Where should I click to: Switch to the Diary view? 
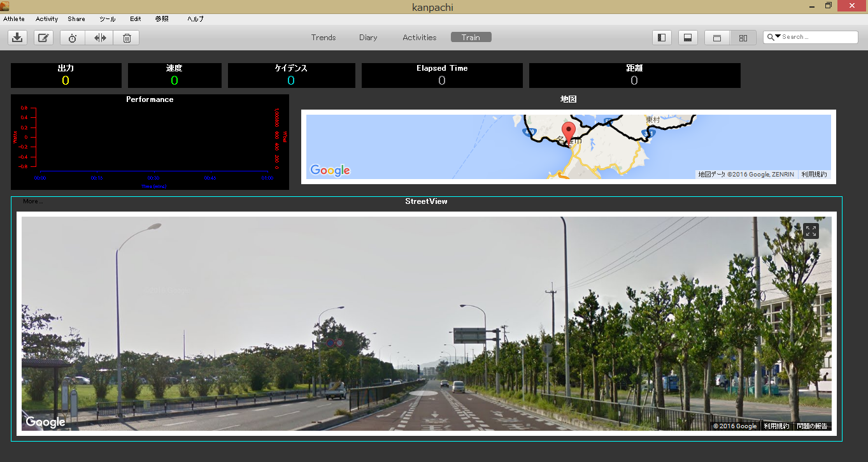tap(368, 38)
